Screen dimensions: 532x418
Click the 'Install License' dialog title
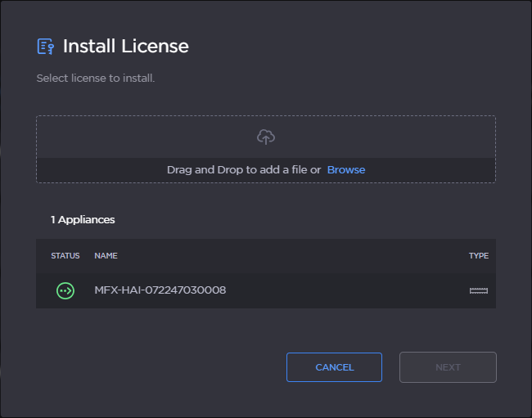pyautogui.click(x=125, y=47)
